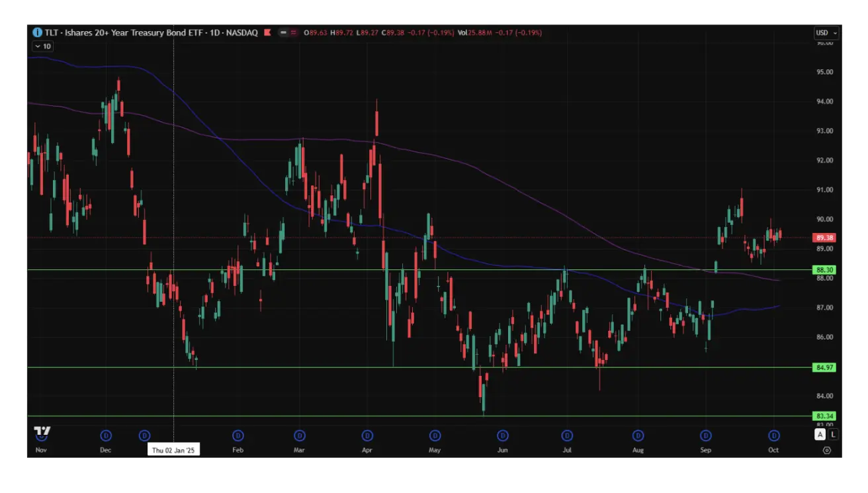This screenshot has height=493, width=868.
Task: Click the red flag icon beside NASDAQ
Action: point(268,32)
